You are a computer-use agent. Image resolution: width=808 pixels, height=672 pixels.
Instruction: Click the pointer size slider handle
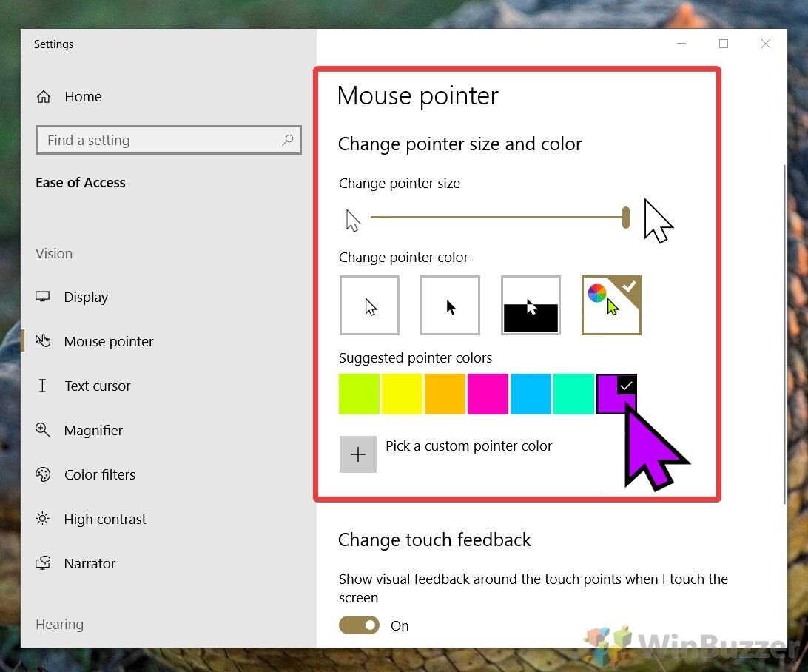tap(626, 218)
